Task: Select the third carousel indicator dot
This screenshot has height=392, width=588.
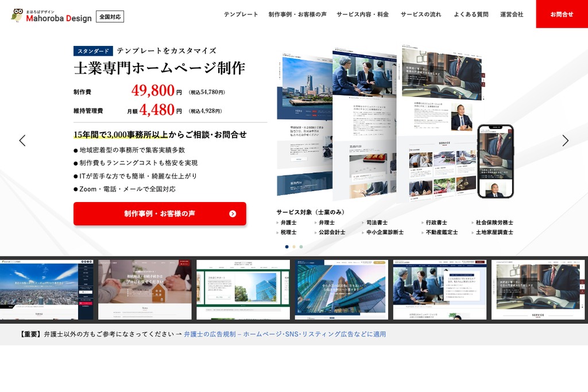Action: (x=301, y=247)
